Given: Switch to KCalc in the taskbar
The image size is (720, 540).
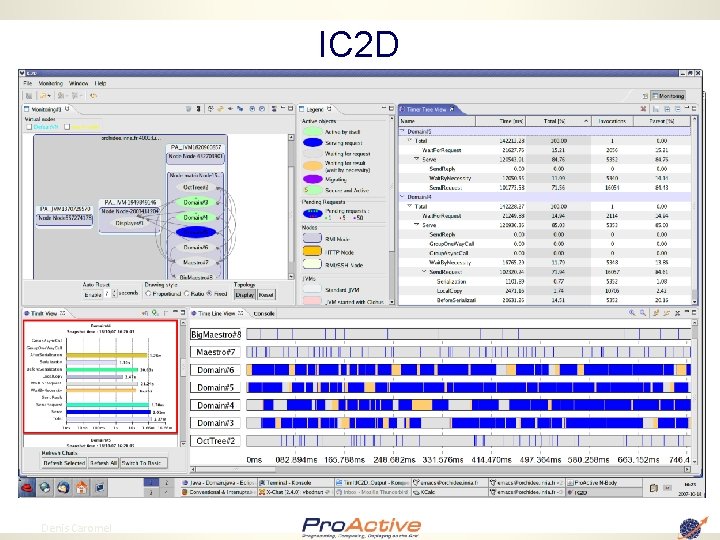Looking at the screenshot, I should (x=448, y=492).
